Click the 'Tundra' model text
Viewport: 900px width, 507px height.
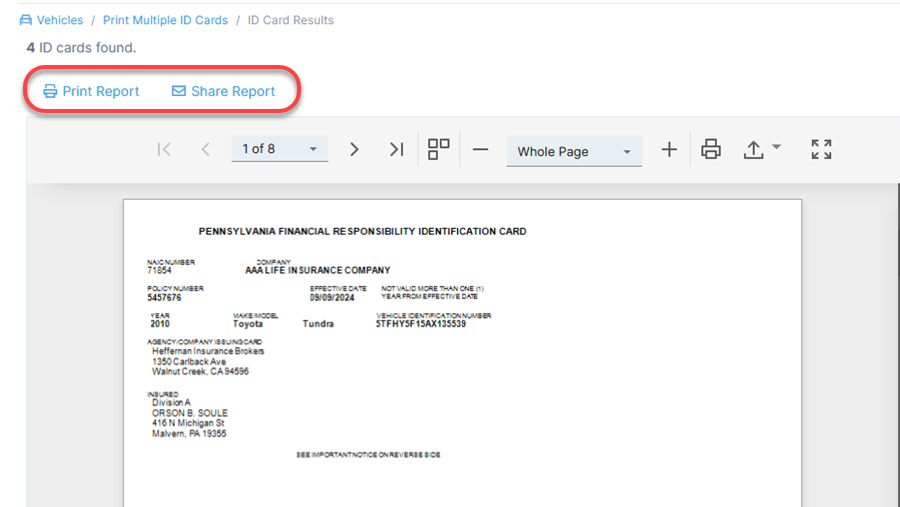[x=318, y=324]
